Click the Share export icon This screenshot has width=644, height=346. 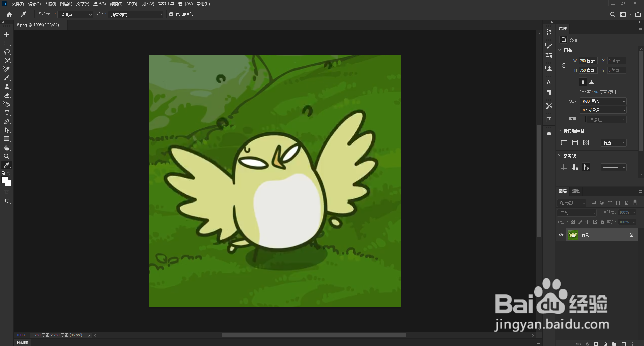pyautogui.click(x=638, y=14)
